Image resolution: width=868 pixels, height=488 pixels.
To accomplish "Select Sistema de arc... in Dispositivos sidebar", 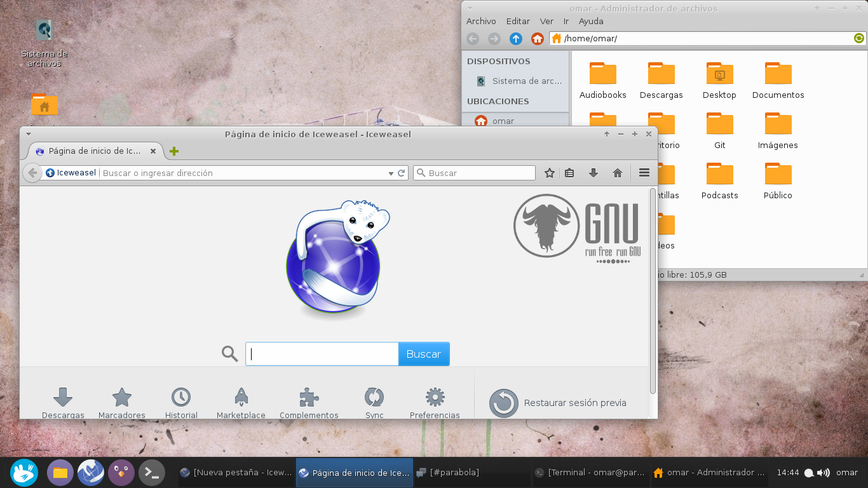I will (515, 81).
